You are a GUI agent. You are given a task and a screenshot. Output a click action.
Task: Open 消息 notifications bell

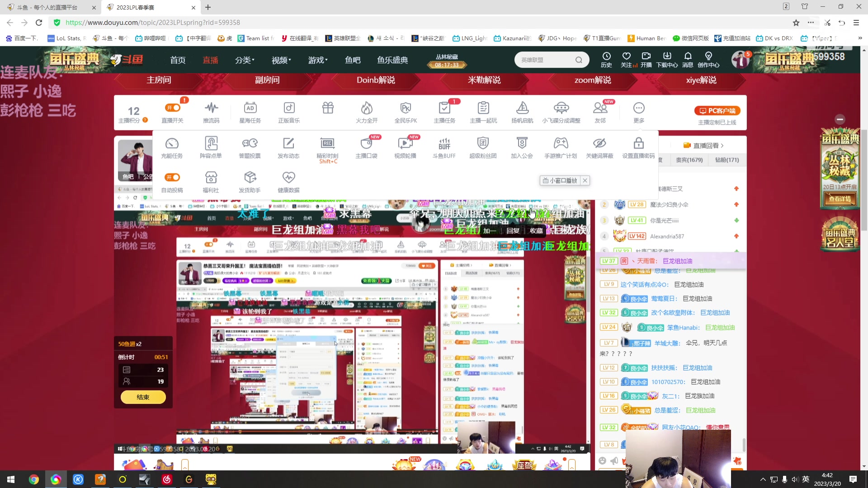(x=688, y=59)
